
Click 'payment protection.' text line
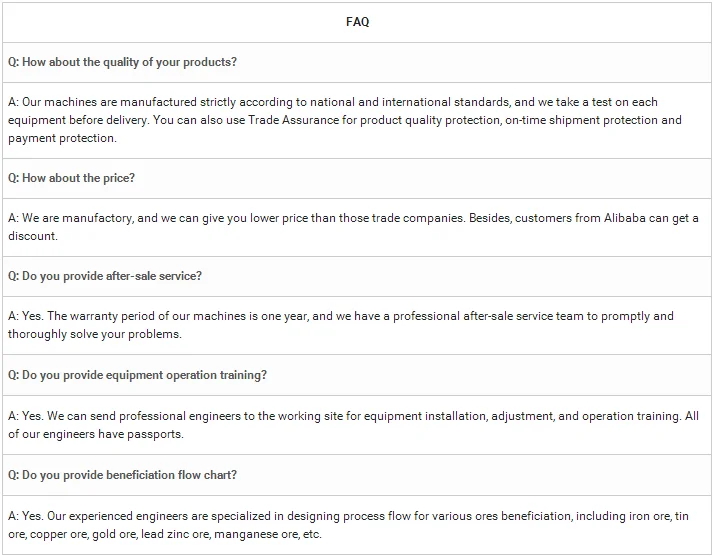pyautogui.click(x=62, y=138)
